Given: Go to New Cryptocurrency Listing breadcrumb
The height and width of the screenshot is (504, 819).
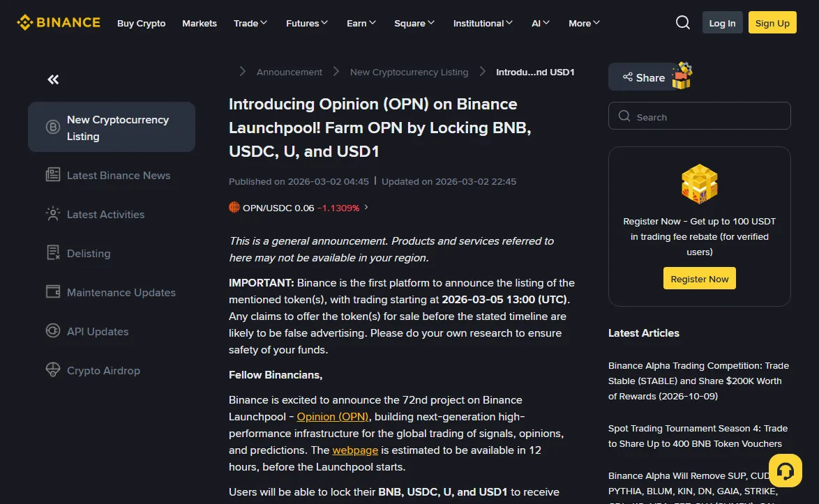Looking at the screenshot, I should click(409, 72).
